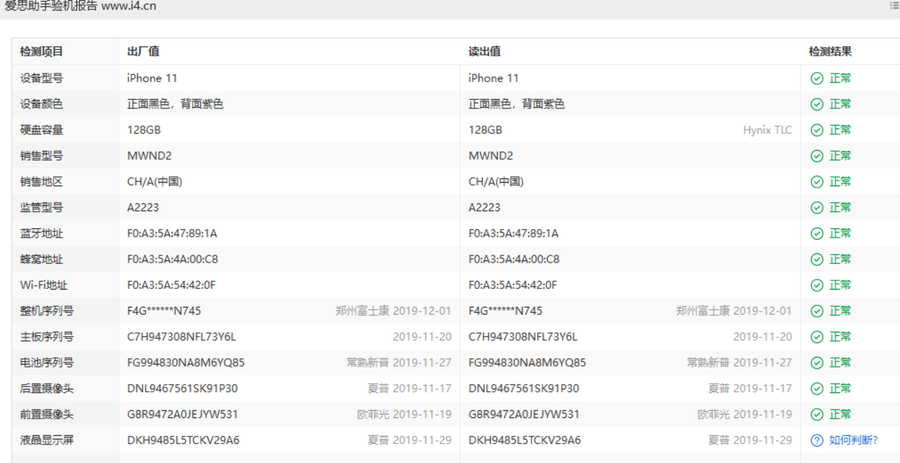Click the factory serial F4G******N745
The height and width of the screenshot is (463, 900).
[x=164, y=311]
